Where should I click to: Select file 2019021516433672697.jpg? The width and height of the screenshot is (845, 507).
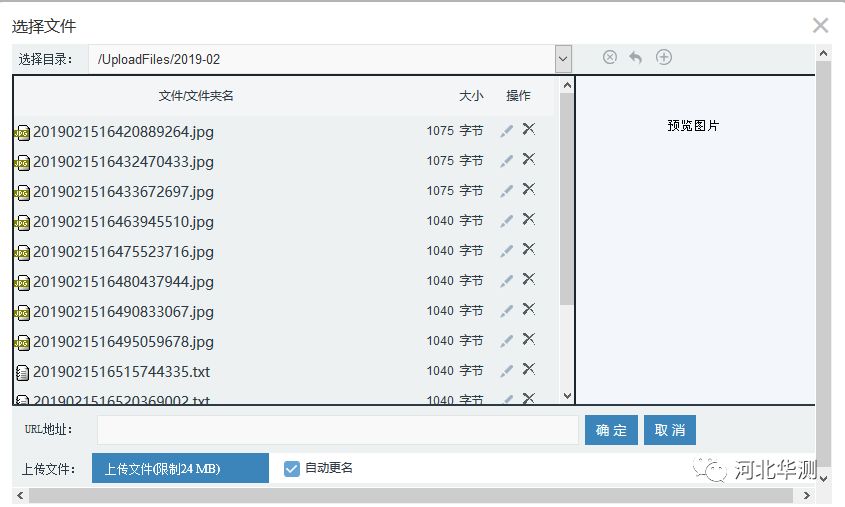[123, 192]
